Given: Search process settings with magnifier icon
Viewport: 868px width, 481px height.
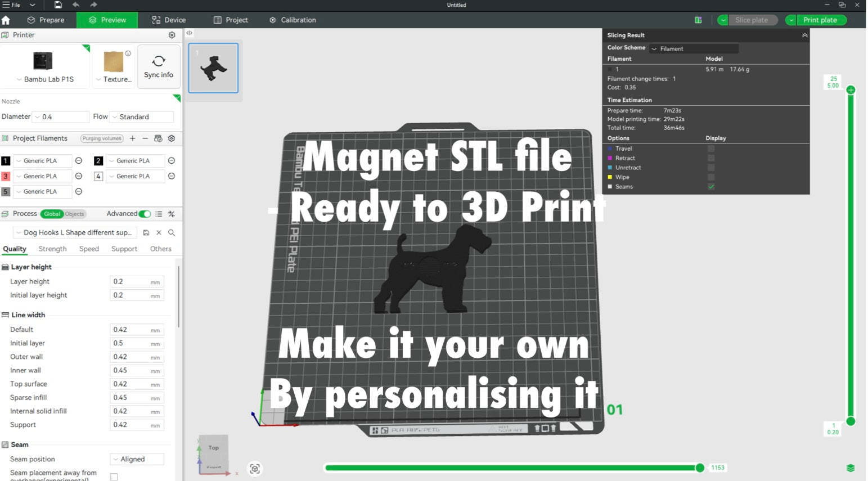Looking at the screenshot, I should [172, 233].
